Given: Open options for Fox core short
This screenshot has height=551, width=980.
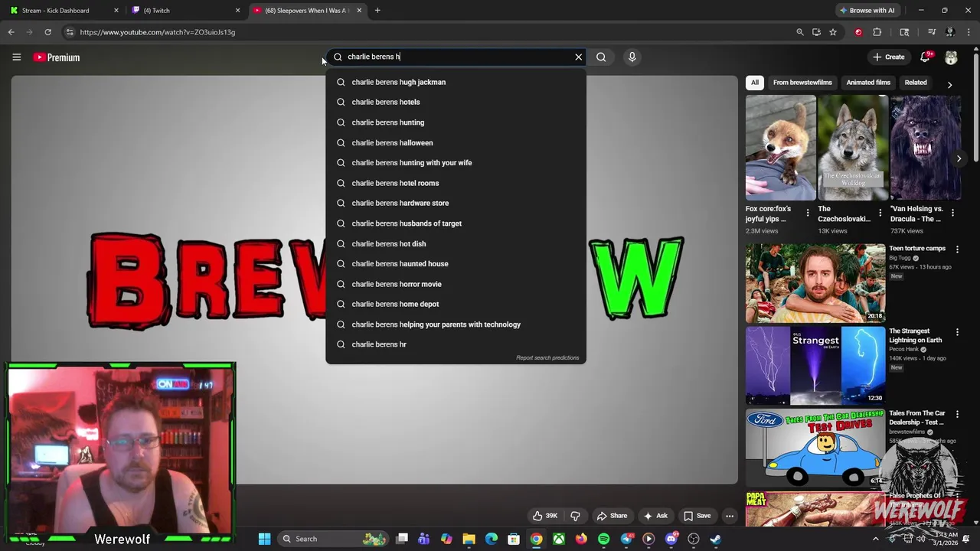Looking at the screenshot, I should 808,213.
